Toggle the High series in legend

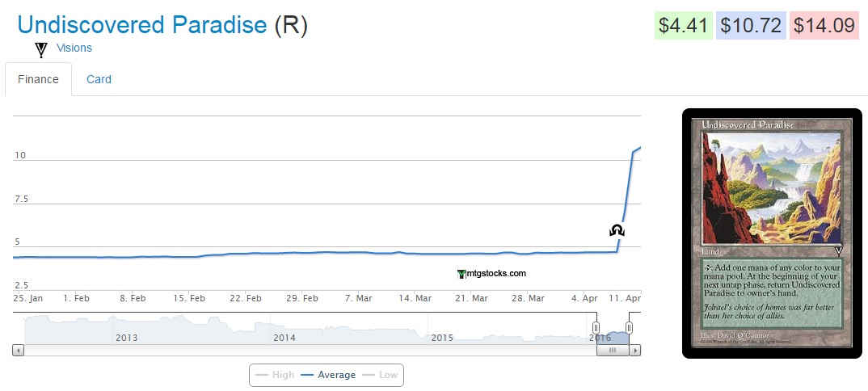[274, 375]
